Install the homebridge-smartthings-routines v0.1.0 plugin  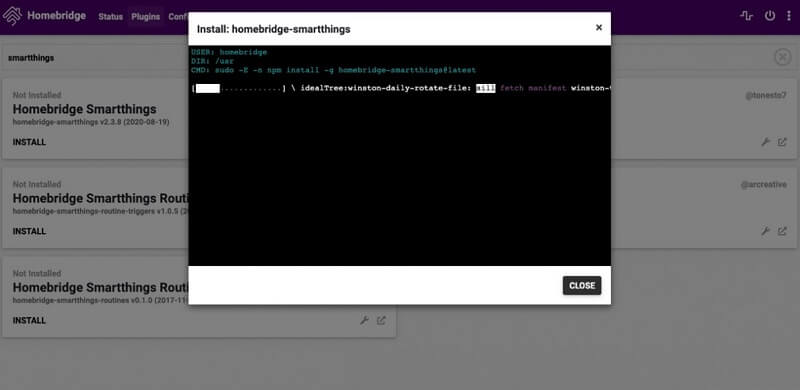pos(29,321)
